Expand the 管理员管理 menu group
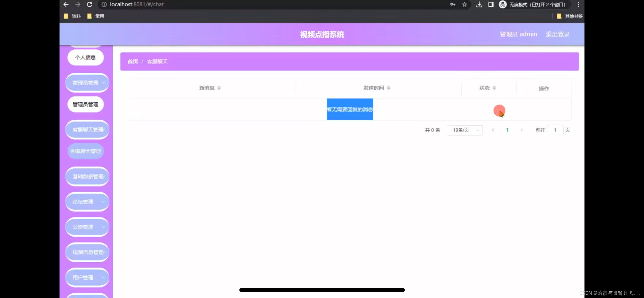 (x=87, y=83)
